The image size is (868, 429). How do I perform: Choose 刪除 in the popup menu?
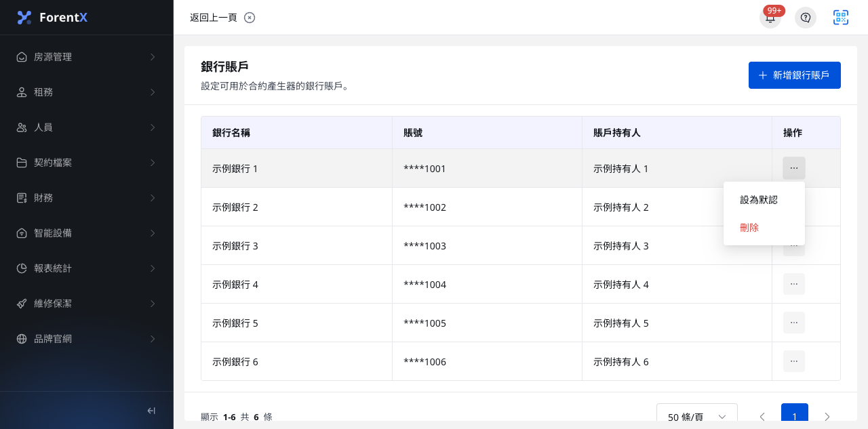[x=764, y=228]
